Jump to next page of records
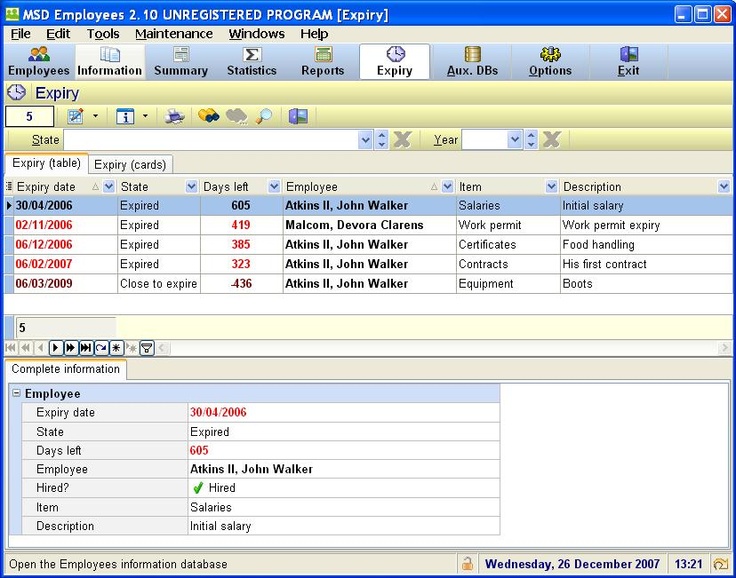 (x=70, y=348)
